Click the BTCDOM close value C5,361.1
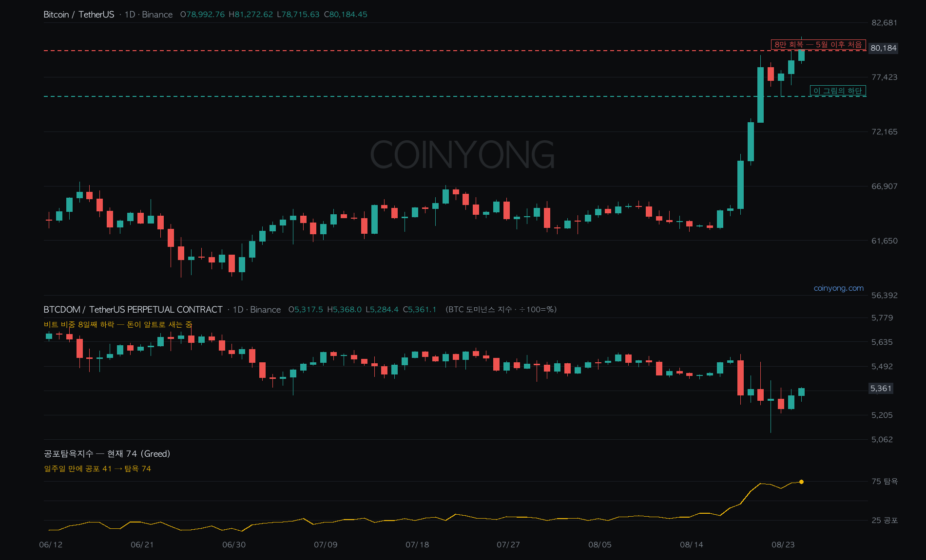This screenshot has height=560, width=926. pos(420,310)
